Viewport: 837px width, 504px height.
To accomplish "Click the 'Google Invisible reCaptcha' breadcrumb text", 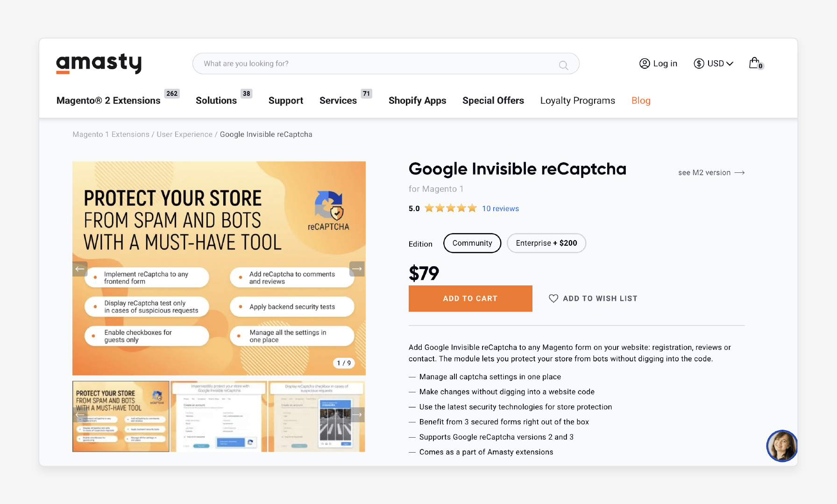I will click(266, 135).
